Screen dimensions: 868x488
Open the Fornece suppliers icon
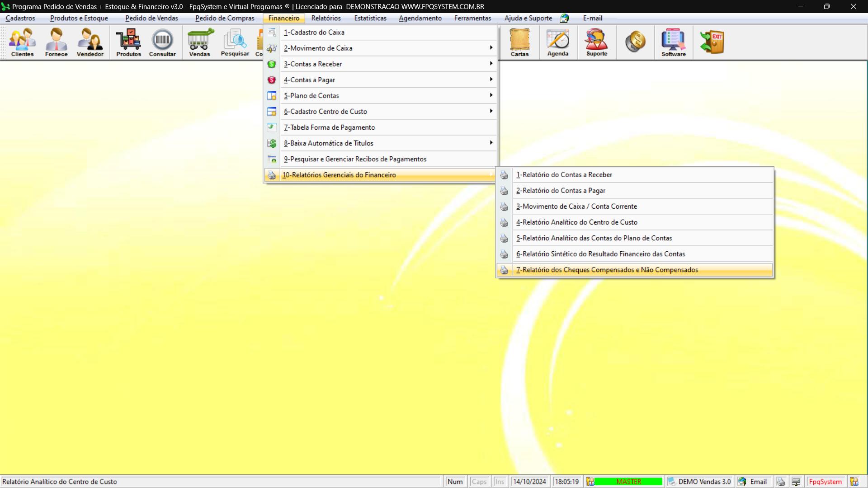point(56,42)
